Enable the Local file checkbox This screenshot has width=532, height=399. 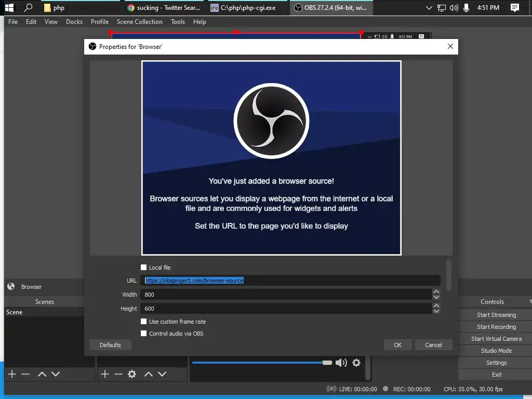coord(144,268)
